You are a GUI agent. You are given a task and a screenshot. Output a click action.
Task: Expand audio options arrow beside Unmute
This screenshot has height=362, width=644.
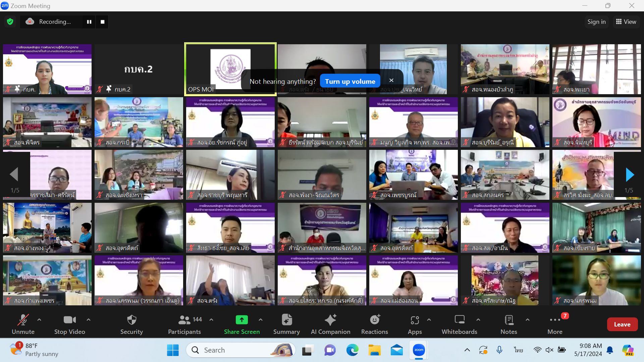[39, 320]
